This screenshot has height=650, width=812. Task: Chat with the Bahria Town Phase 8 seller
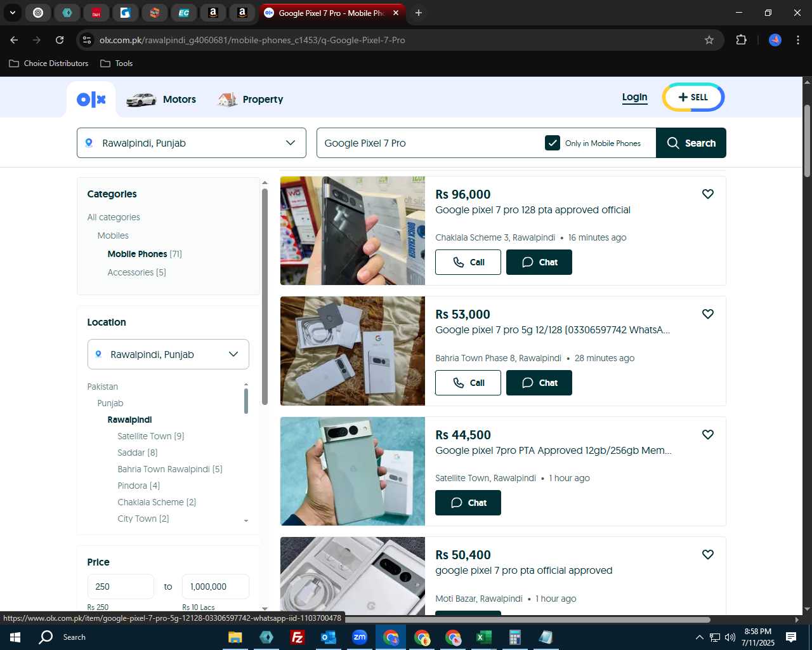539,383
